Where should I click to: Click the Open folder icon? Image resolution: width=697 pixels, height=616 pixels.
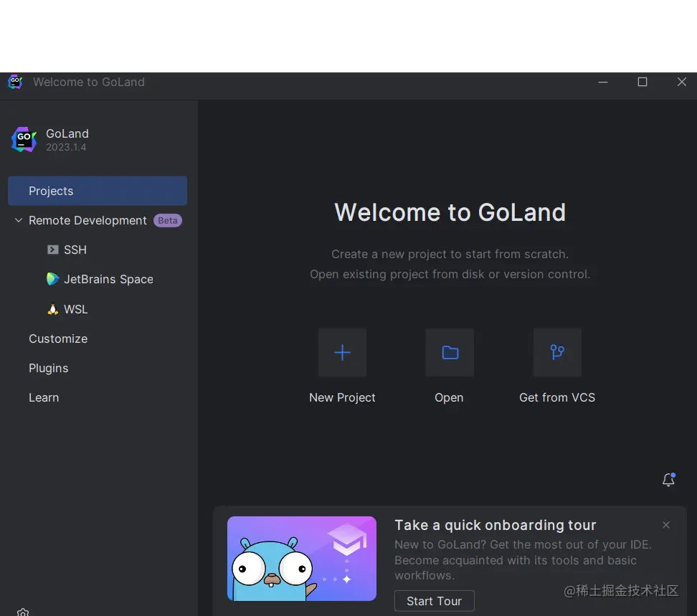pos(450,352)
